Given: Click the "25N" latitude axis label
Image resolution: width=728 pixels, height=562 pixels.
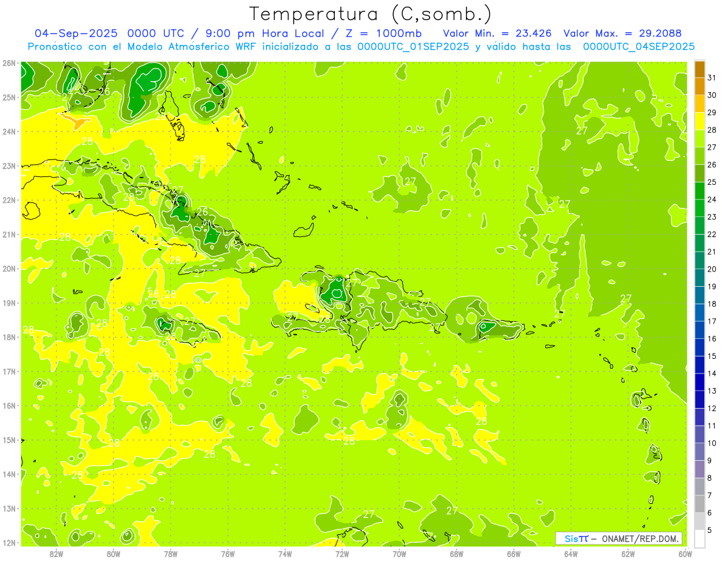Looking at the screenshot, I should pyautogui.click(x=8, y=97).
